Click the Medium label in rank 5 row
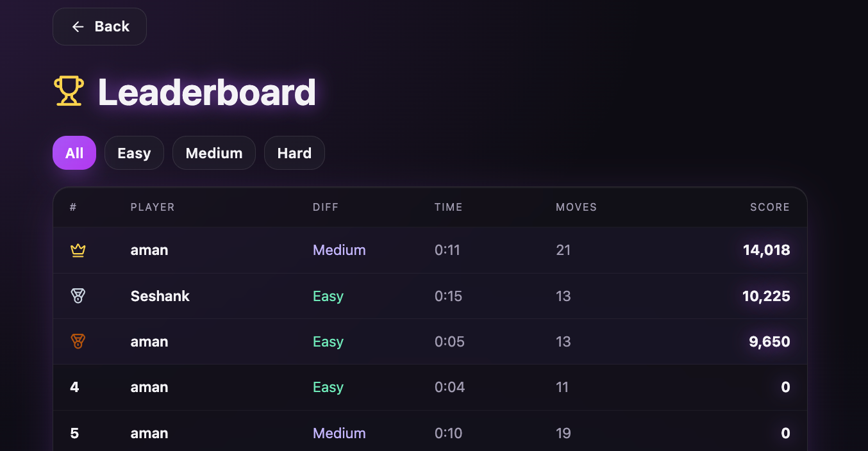Image resolution: width=868 pixels, height=451 pixels. 339,433
